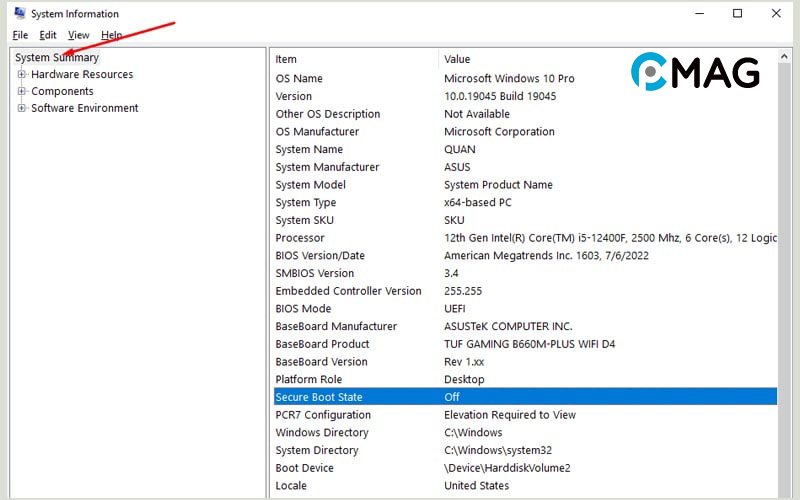Select the OS Manufacturer row
The image size is (800, 500).
point(526,132)
